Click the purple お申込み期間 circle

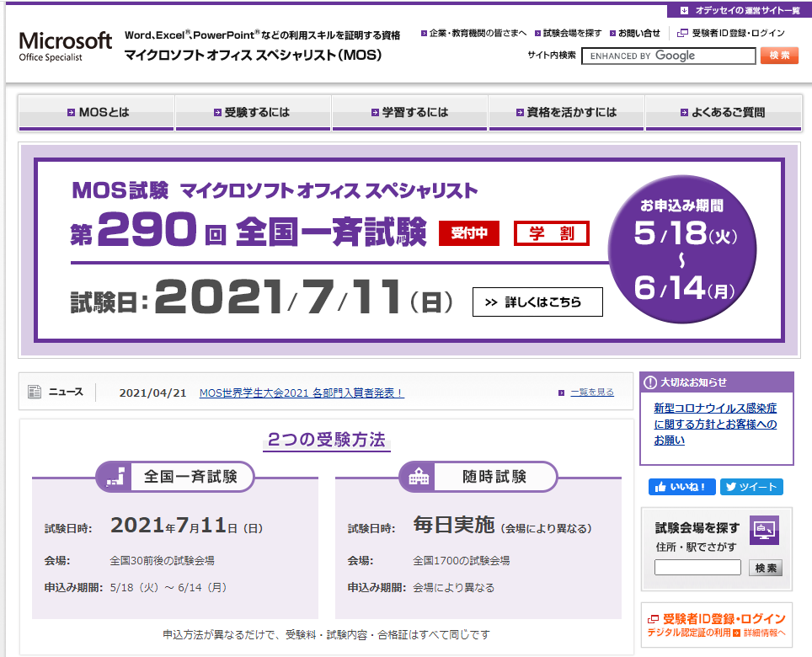click(x=682, y=249)
